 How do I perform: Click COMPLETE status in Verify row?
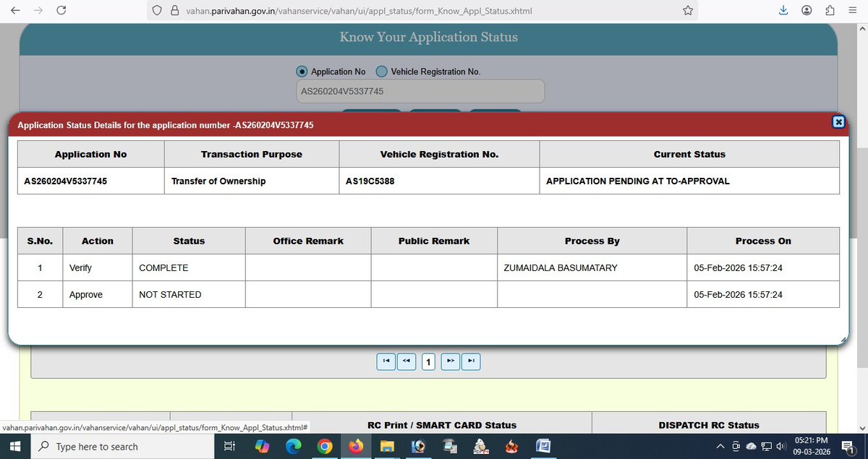point(189,268)
